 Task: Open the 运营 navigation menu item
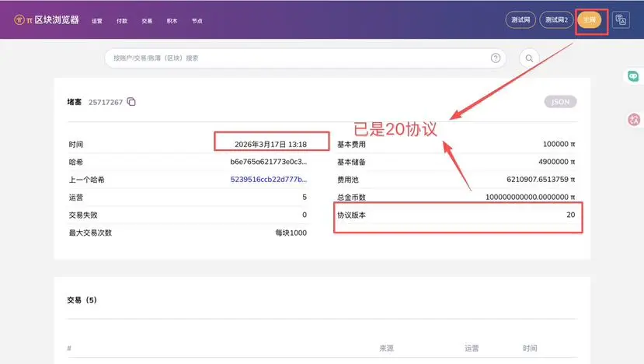tap(97, 21)
